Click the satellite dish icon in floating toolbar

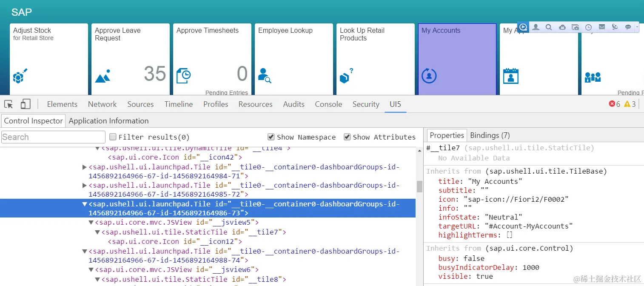point(615,27)
